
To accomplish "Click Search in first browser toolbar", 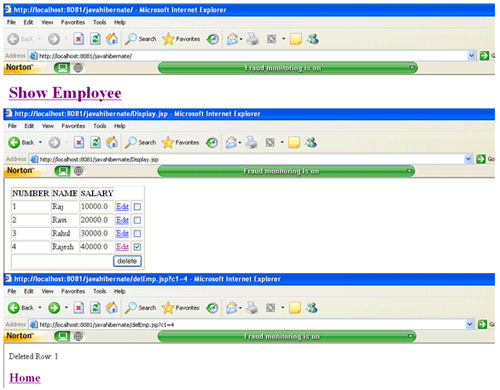I will (x=140, y=39).
